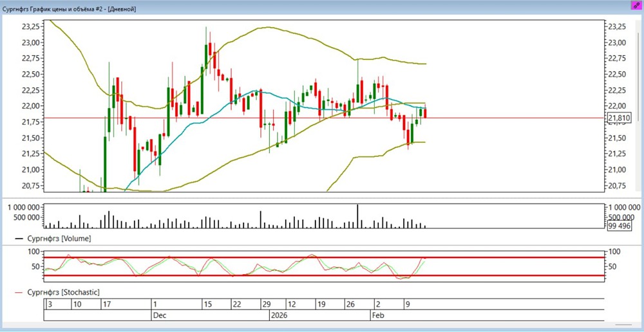Click the date marker '22' on time axis

pos(236,304)
